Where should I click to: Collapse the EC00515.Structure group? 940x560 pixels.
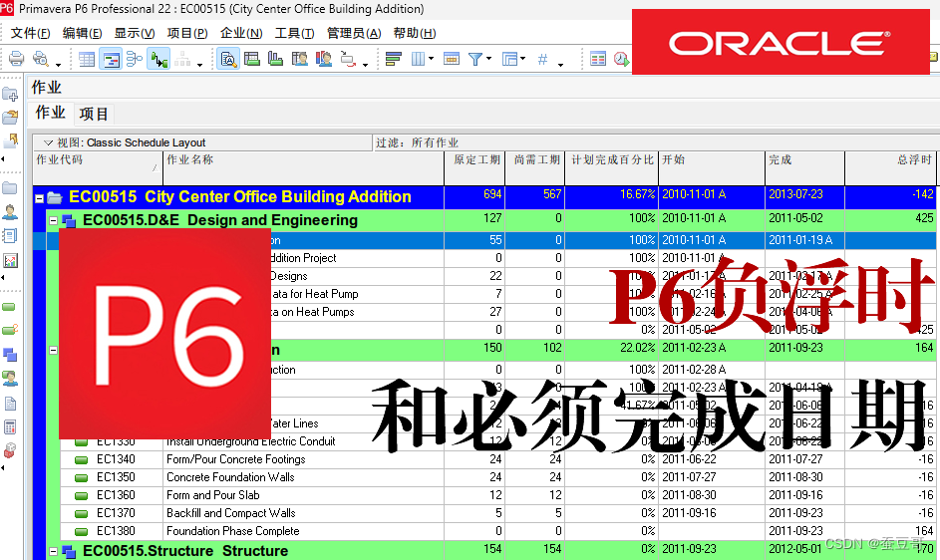click(x=54, y=551)
